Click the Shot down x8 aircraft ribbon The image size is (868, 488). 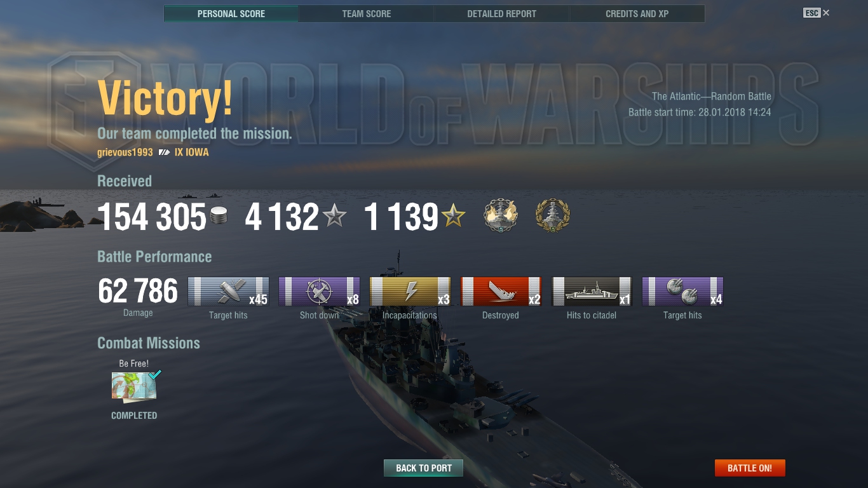pyautogui.click(x=319, y=292)
